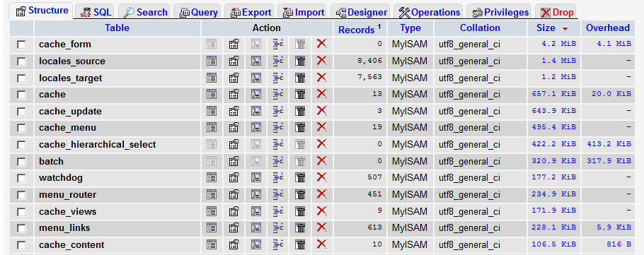Viewport: 644px width, 255px height.
Task: Click the batch table name
Action: click(x=52, y=161)
